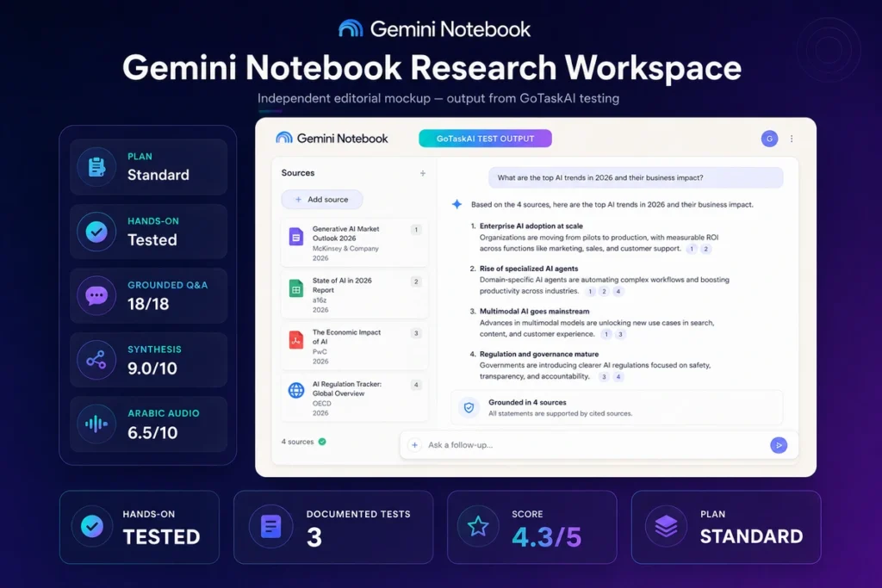Viewport: 882px width, 588px height.
Task: Click the globe icon for AI Regulation Tracker
Action: pyautogui.click(x=296, y=390)
